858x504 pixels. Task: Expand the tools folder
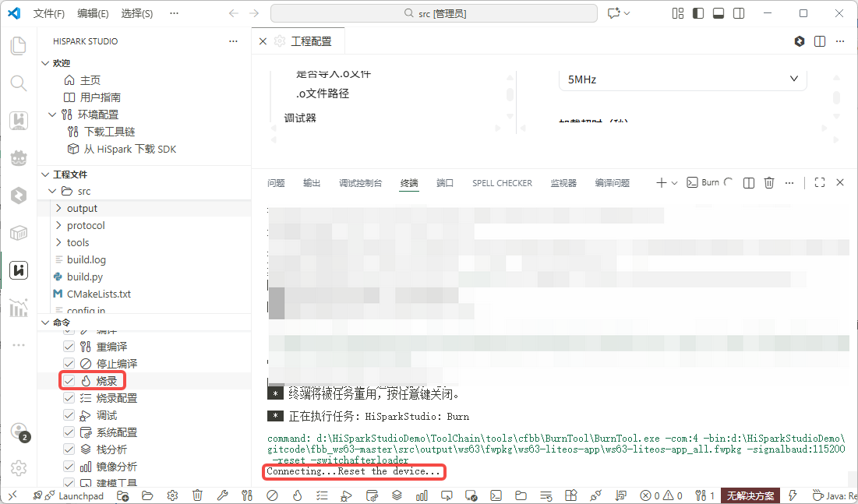(x=58, y=242)
